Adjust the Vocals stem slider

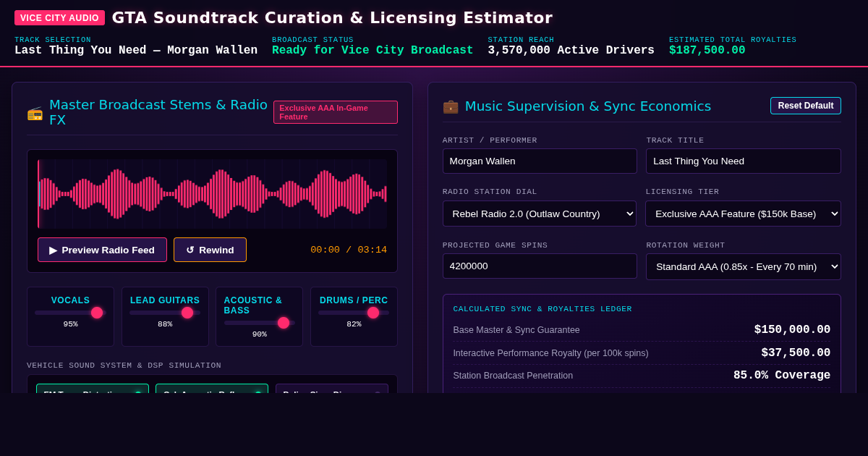(x=70, y=313)
